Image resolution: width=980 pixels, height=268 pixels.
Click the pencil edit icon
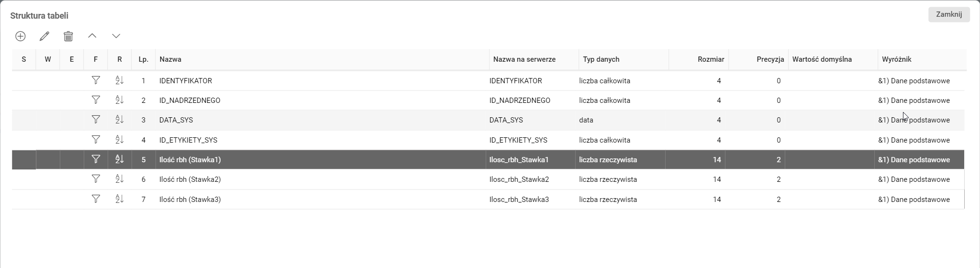pyautogui.click(x=45, y=36)
